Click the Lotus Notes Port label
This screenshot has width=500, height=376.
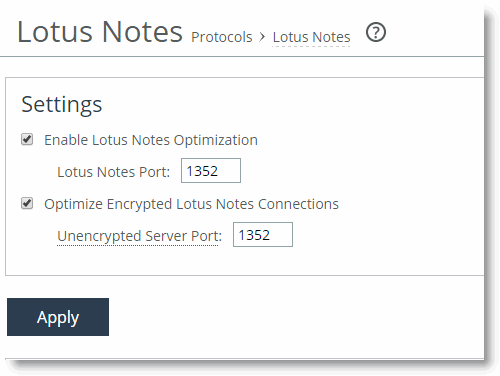click(113, 172)
